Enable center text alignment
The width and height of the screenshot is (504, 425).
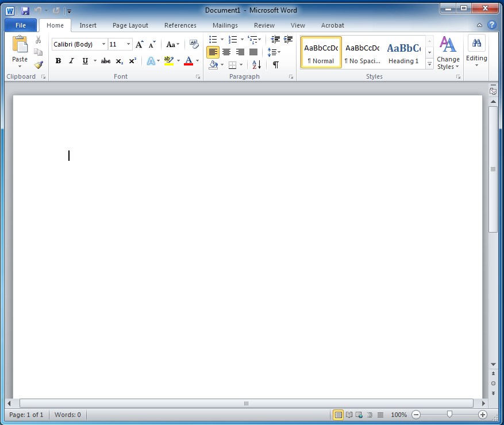coord(226,52)
